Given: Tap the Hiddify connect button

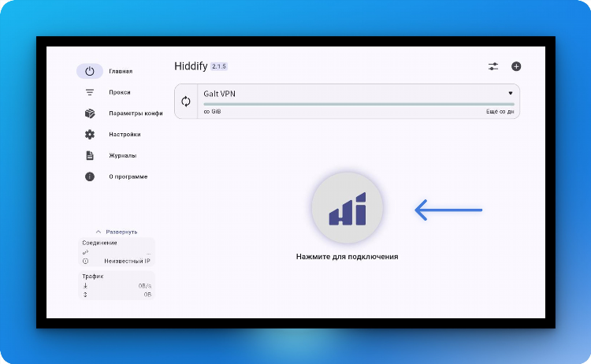Looking at the screenshot, I should (348, 208).
